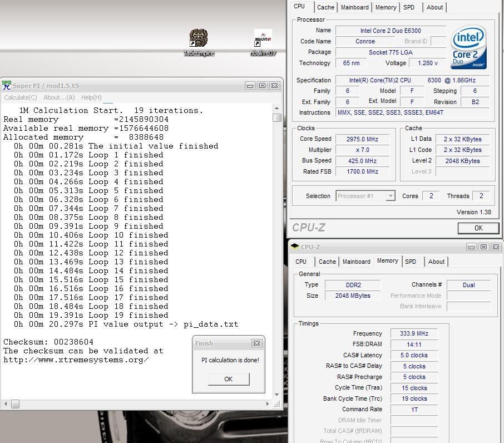The height and width of the screenshot is (443, 504).
Task: Click the CPU-Z memory window title icon
Action: click(295, 247)
